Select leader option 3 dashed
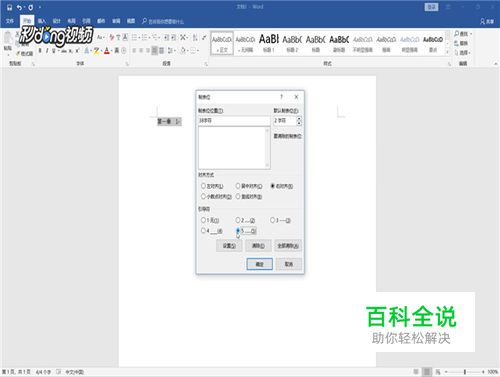Image resolution: width=500 pixels, height=377 pixels. click(x=273, y=220)
